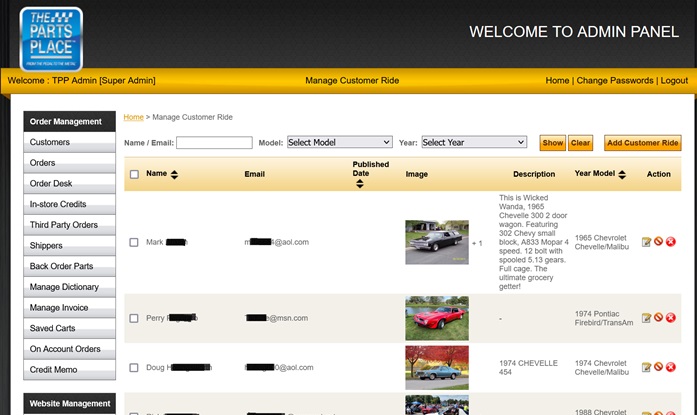Check the checkbox for Mark's row

point(134,242)
